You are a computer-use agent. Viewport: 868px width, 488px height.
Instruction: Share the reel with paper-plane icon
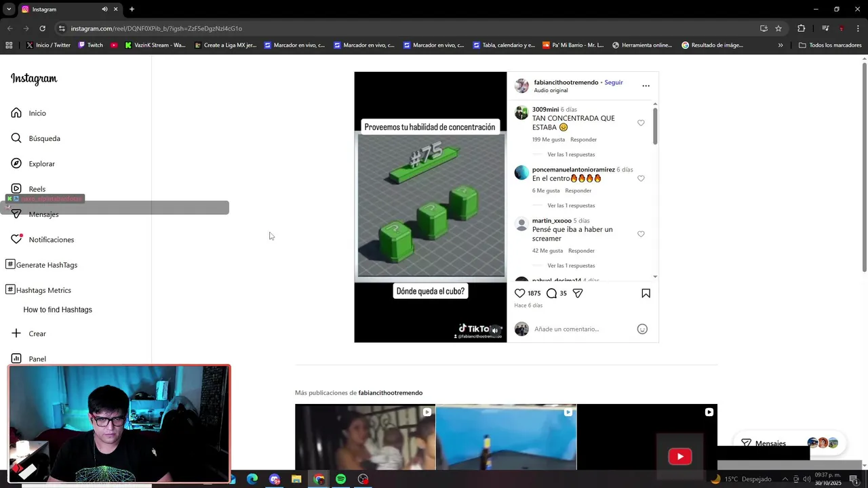(x=578, y=293)
